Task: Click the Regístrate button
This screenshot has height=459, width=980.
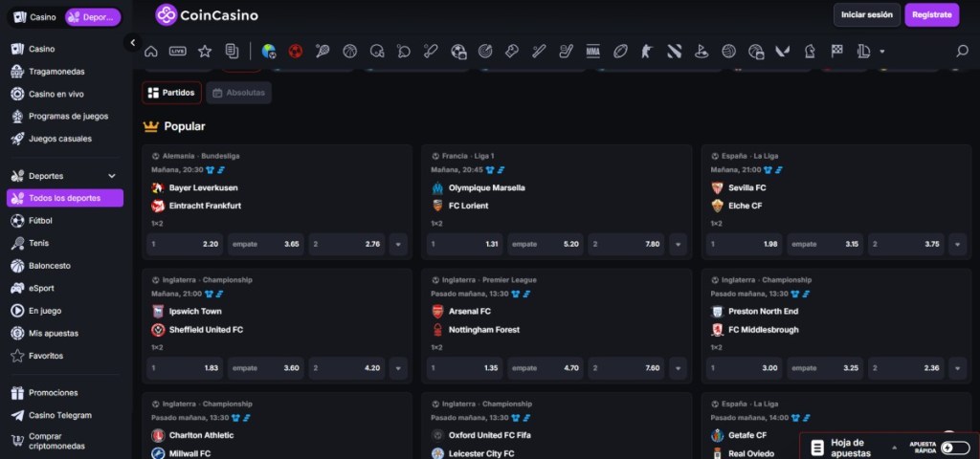Action: tap(932, 15)
